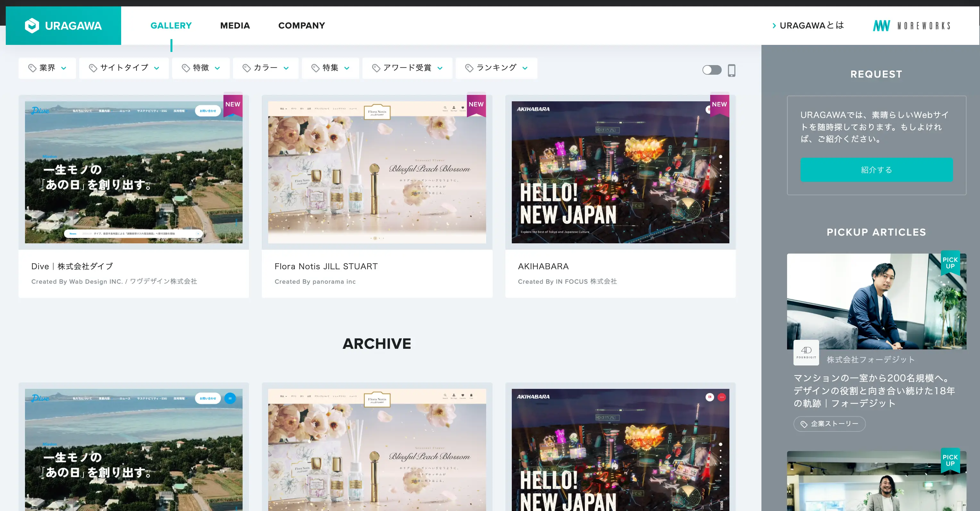Open the ARCHIVE AKIHABARA thumbnail
980x511 pixels.
pos(620,450)
